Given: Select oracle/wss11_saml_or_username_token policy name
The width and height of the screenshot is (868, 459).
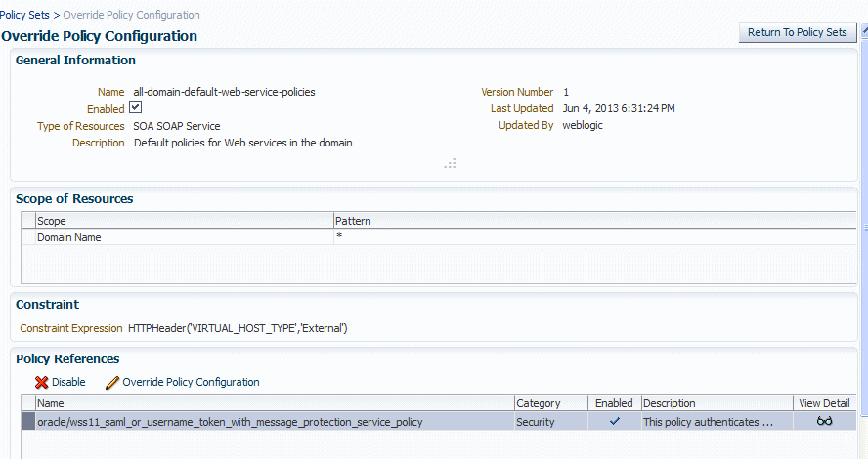Looking at the screenshot, I should [x=230, y=422].
